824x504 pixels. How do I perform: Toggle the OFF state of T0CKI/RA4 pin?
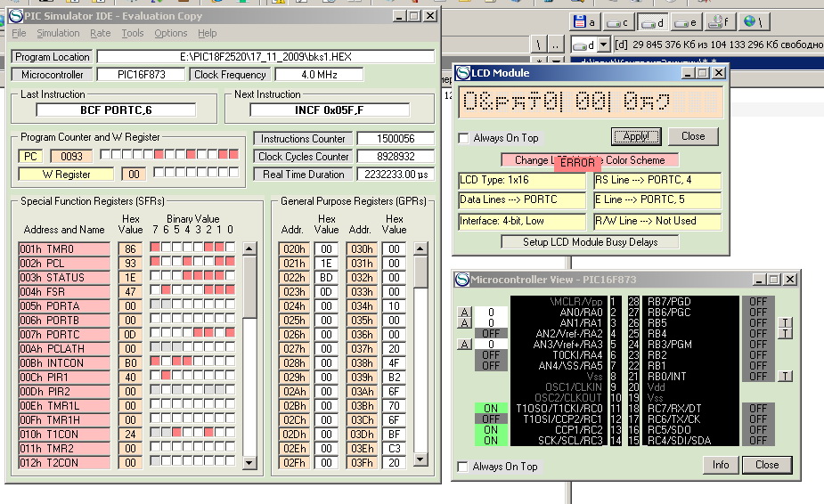[491, 354]
